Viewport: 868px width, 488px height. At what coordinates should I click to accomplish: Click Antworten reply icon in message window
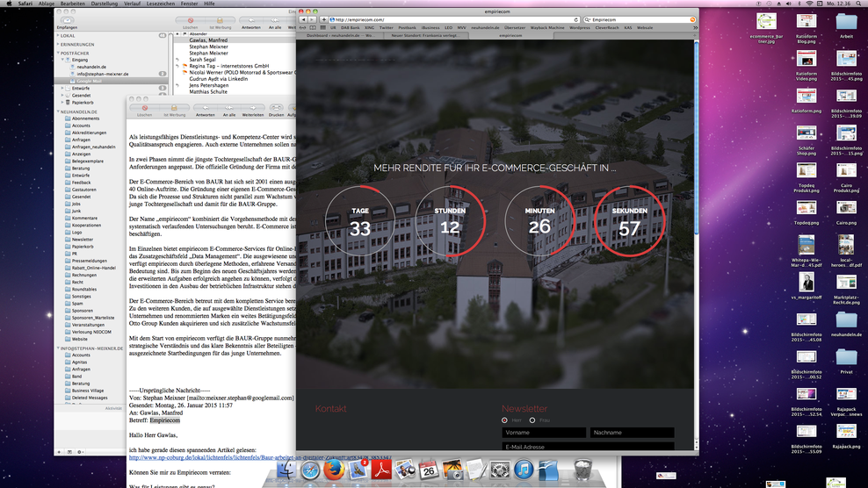click(205, 107)
